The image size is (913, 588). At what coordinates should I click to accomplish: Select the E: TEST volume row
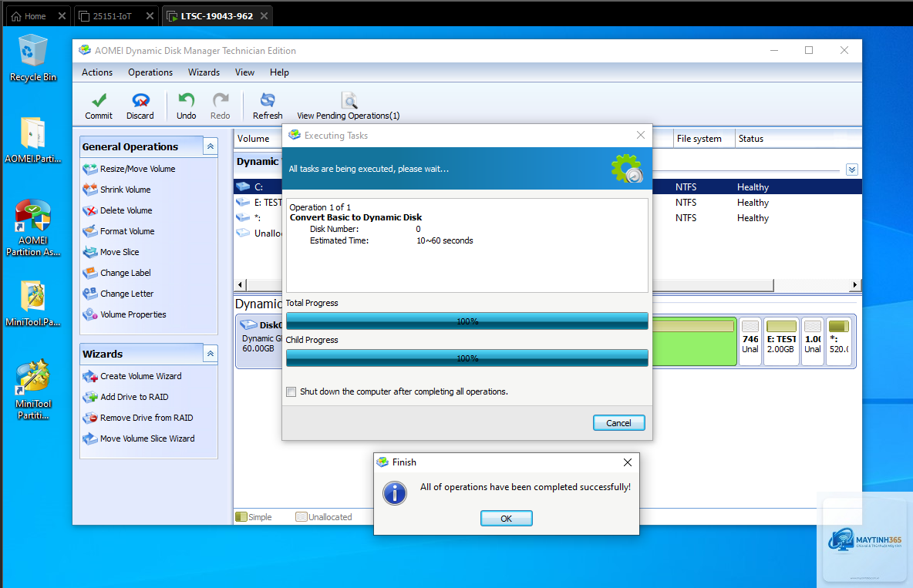tap(547, 203)
